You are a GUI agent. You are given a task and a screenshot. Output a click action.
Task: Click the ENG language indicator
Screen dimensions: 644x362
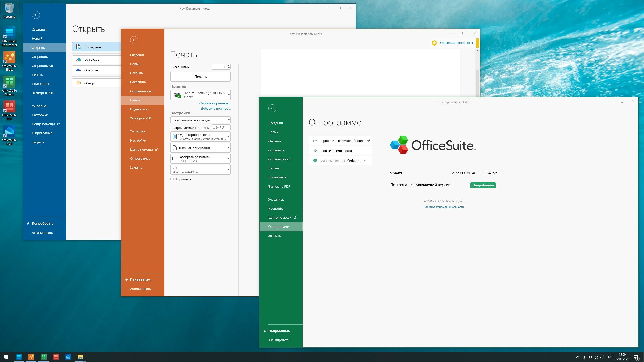(x=609, y=357)
